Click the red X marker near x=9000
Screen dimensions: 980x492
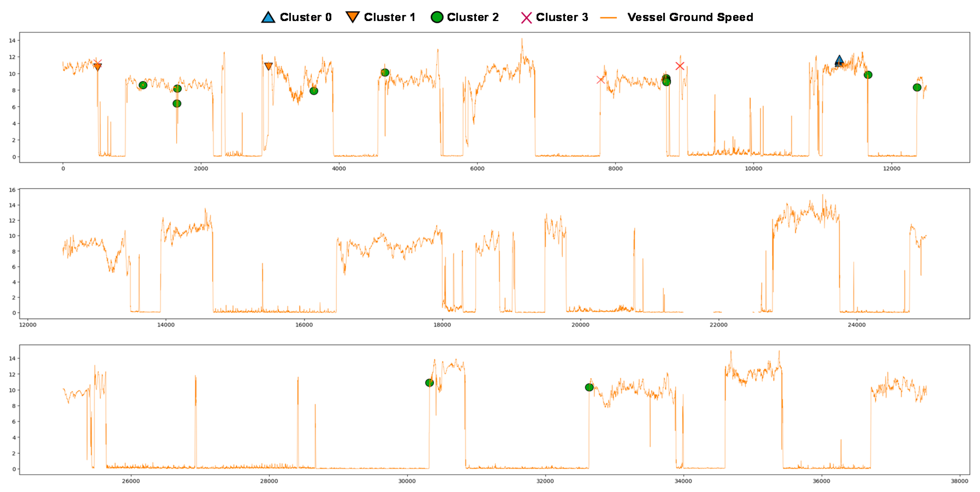coord(680,66)
